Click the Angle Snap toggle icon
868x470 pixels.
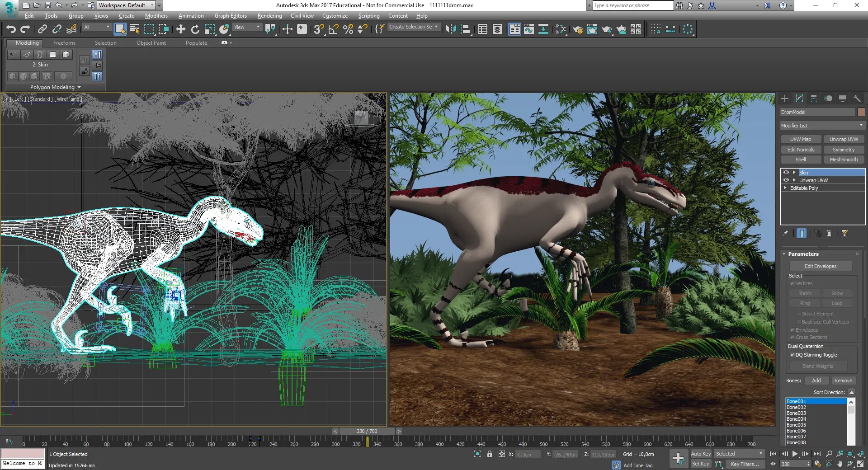334,29
